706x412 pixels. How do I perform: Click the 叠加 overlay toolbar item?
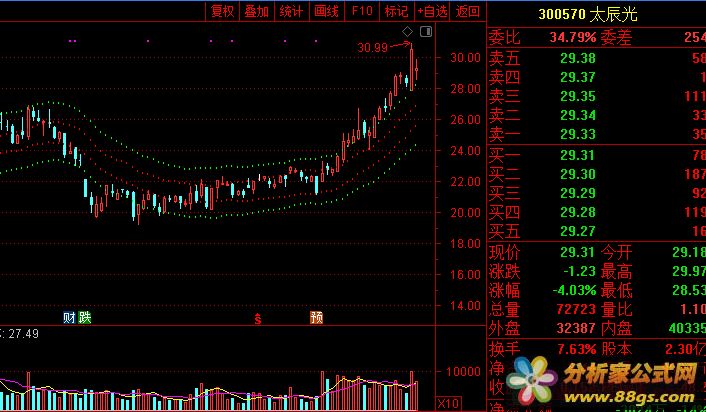pos(257,11)
